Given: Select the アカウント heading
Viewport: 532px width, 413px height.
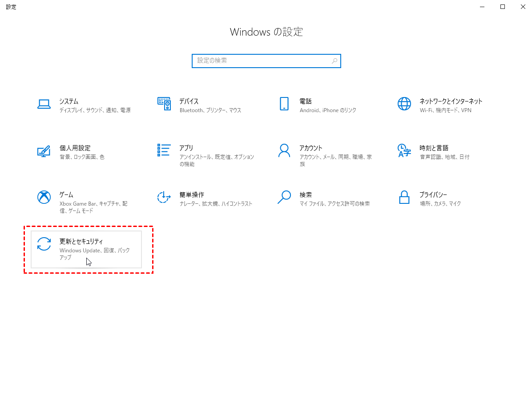Looking at the screenshot, I should click(311, 148).
